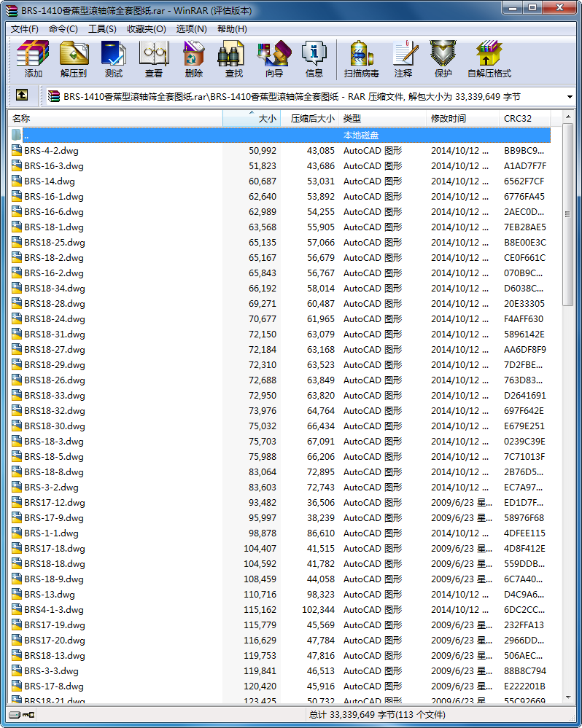The height and width of the screenshot is (728, 582).
Task: Select file BRS-16-6.dwg
Action: click(x=55, y=212)
